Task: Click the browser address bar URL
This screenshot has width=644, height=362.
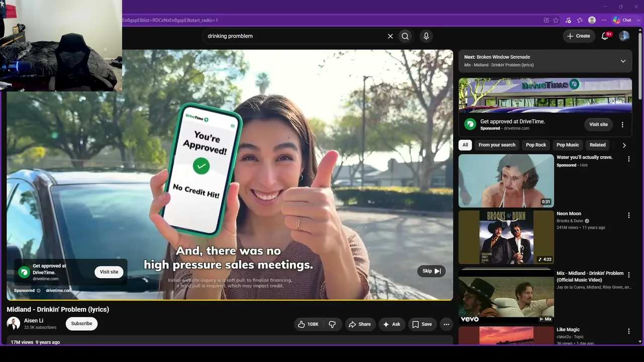Action: [170, 20]
